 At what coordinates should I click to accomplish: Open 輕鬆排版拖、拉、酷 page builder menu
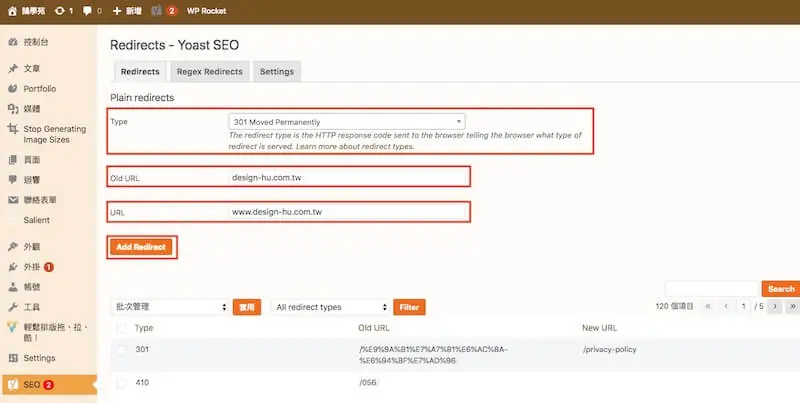pyautogui.click(x=55, y=332)
